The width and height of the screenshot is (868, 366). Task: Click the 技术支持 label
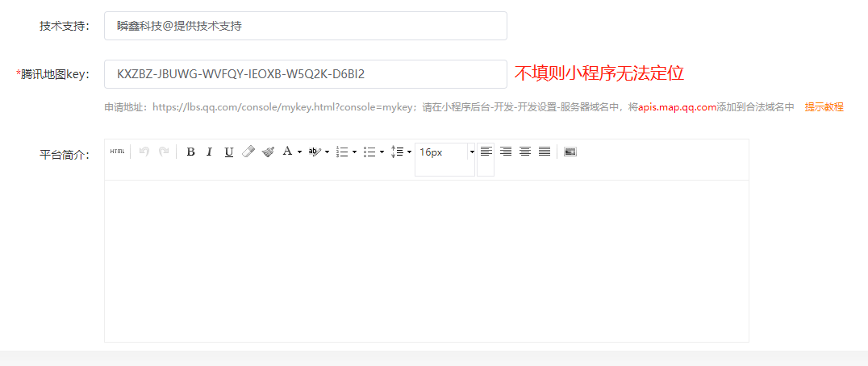coord(65,26)
